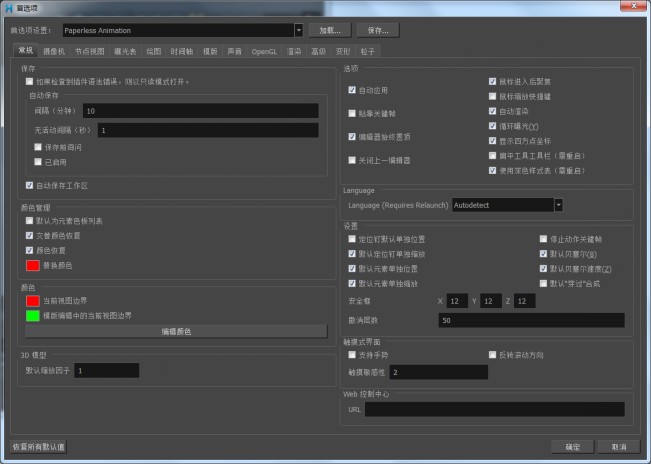Uncheck 自动保存工作区
The width and height of the screenshot is (651, 464).
point(29,185)
